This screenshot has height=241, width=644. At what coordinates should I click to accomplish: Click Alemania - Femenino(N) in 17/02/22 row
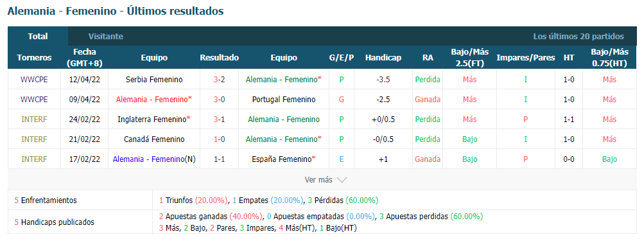click(154, 159)
